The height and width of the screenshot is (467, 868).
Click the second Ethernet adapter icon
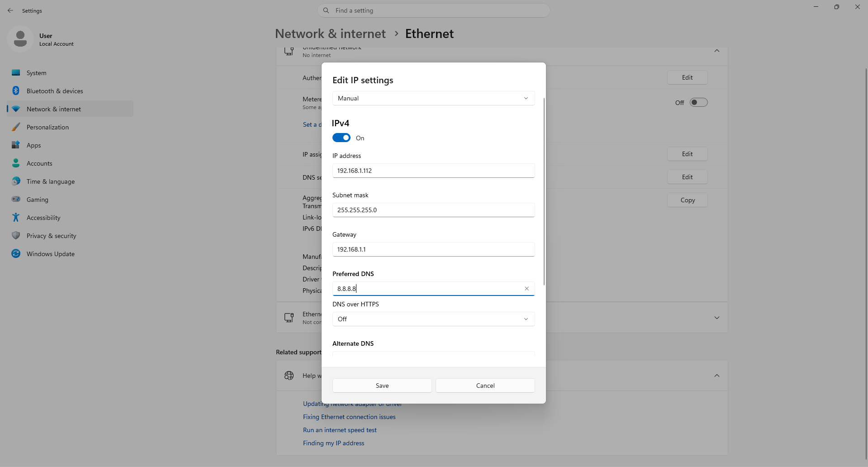tap(289, 318)
